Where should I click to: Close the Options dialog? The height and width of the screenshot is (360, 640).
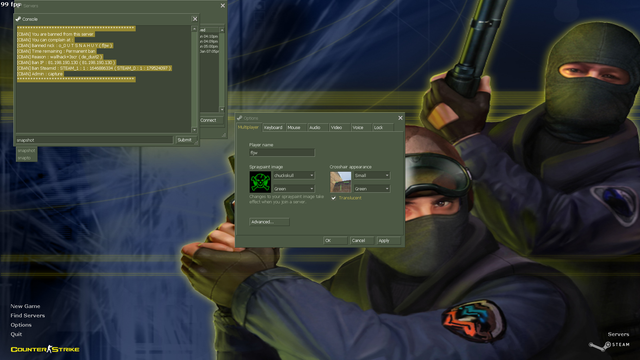tap(400, 118)
